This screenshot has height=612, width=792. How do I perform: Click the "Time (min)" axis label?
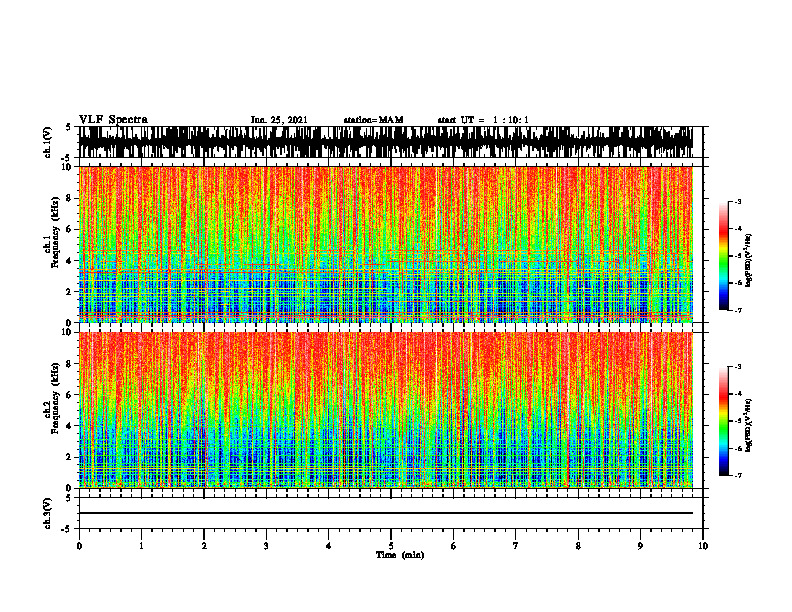(x=400, y=555)
